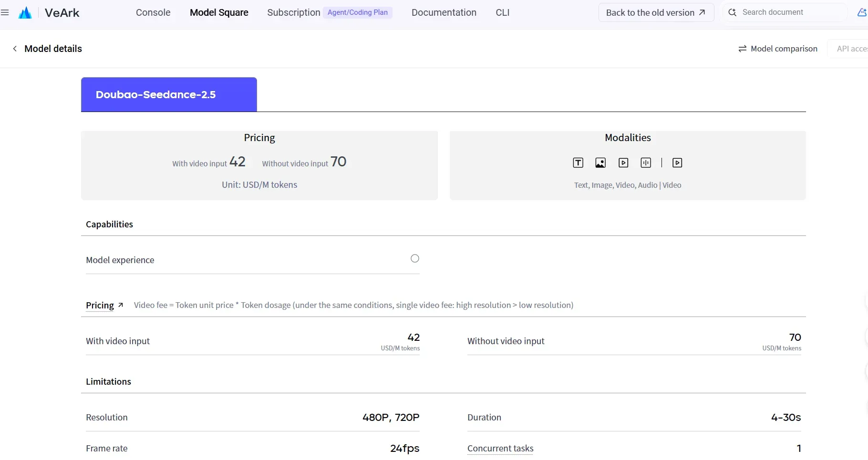868x460 pixels.
Task: Select the Doubao-Seedance-2.5 tab
Action: coord(169,94)
